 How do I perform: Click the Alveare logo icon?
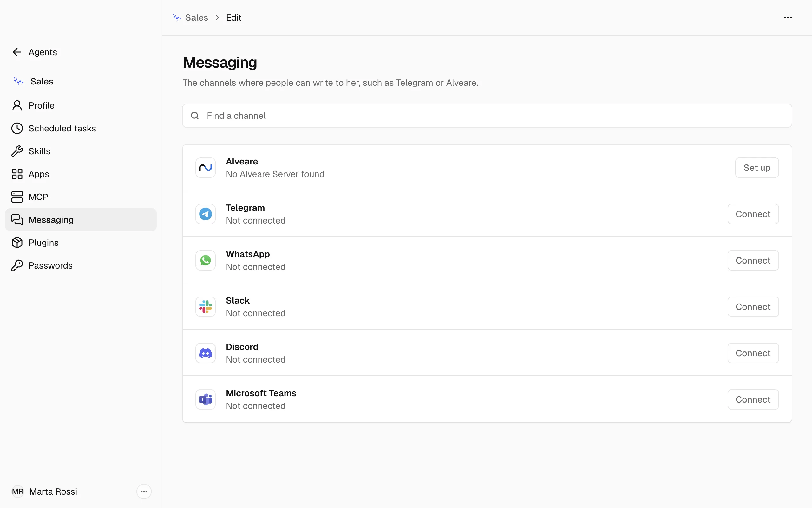206,168
